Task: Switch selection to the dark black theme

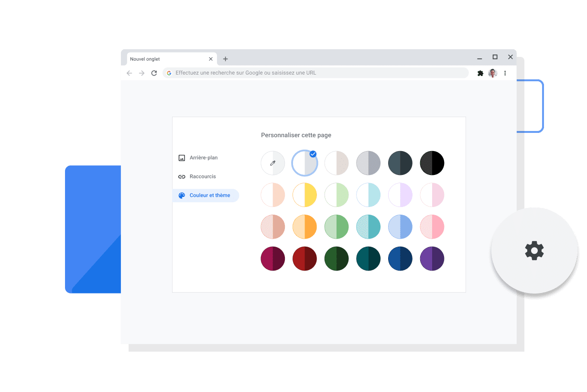Action: pyautogui.click(x=432, y=163)
